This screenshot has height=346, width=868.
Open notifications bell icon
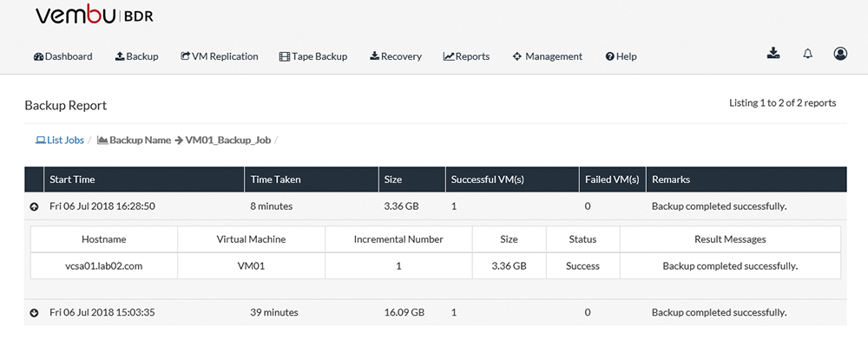(x=807, y=54)
